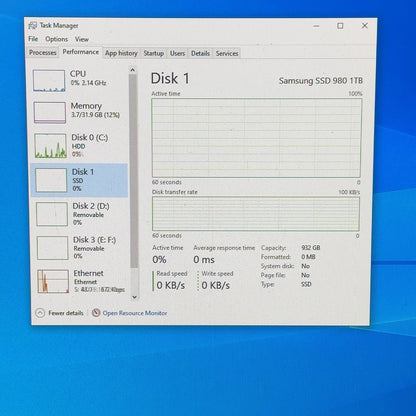Click the CPU 0% 2.14 GHz text
The image size is (416, 416).
tap(88, 83)
